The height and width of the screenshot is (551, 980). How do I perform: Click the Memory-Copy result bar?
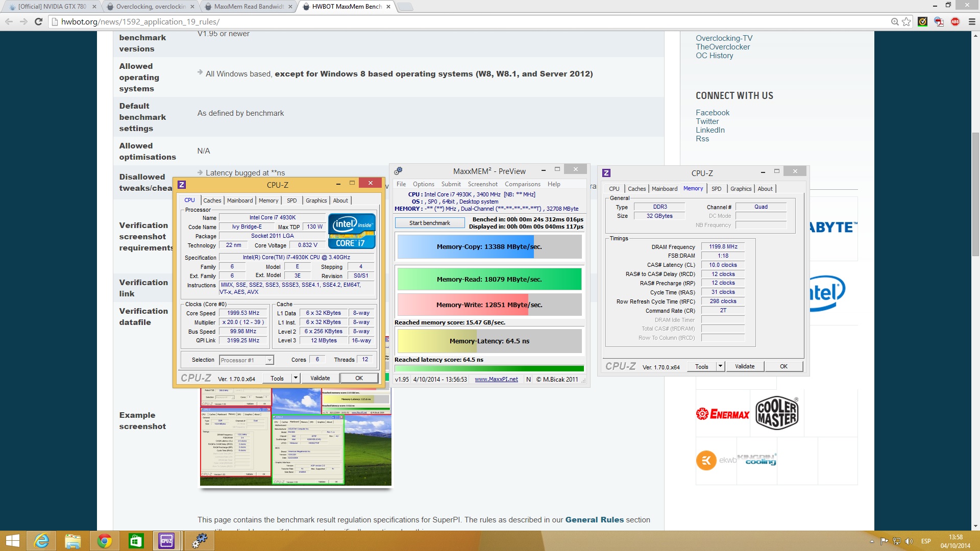[489, 246]
